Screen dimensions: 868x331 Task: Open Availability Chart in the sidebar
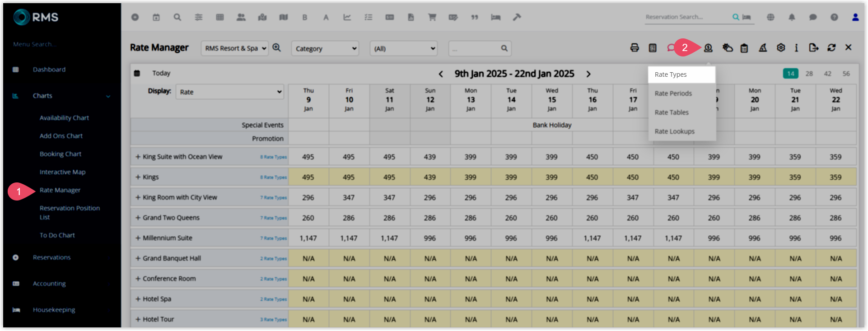pos(64,118)
